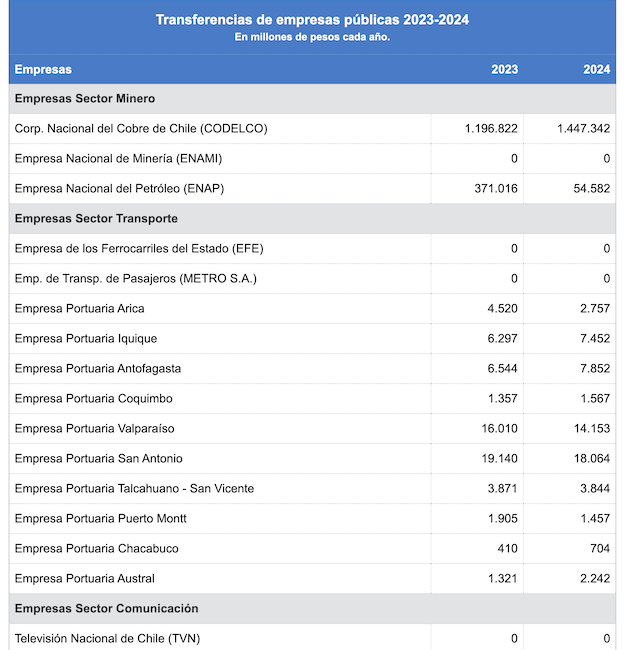Click Talcahuano 2023 value 3.871
626x650 pixels.
[502, 489]
